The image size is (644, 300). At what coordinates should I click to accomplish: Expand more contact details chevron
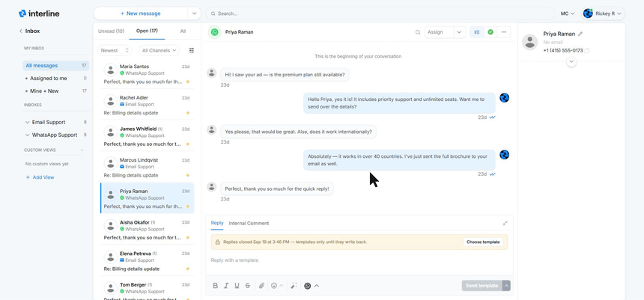coord(571,61)
